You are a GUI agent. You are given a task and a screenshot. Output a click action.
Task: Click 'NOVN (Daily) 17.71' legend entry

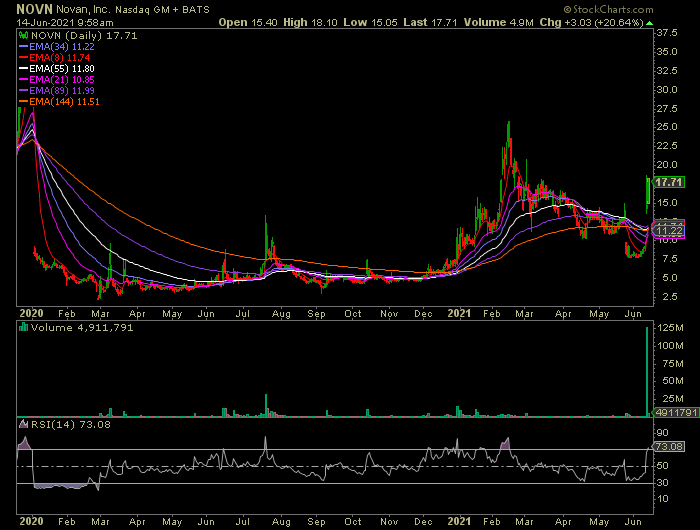pyautogui.click(x=84, y=36)
